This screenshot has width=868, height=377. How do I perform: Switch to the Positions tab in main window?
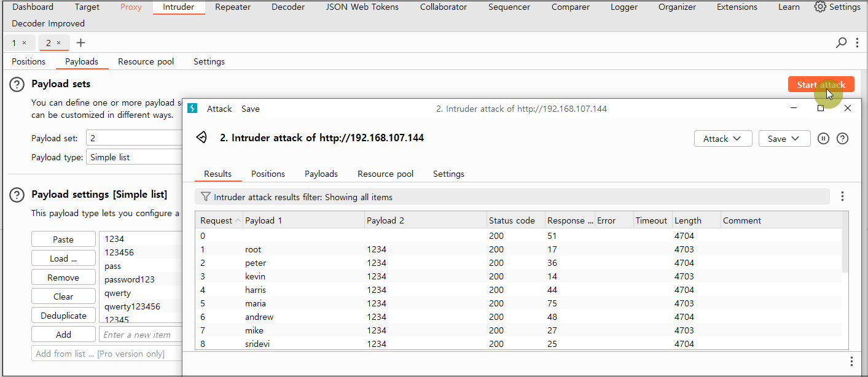pyautogui.click(x=29, y=61)
